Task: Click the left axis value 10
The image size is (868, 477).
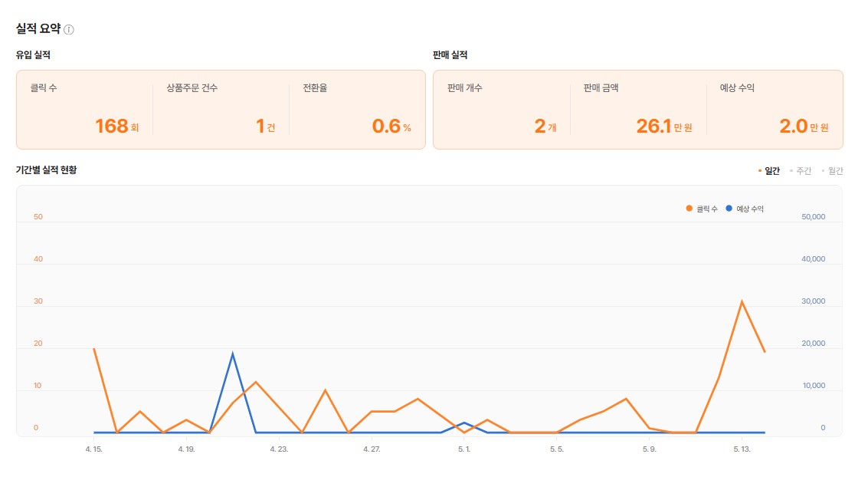Action: pyautogui.click(x=38, y=386)
